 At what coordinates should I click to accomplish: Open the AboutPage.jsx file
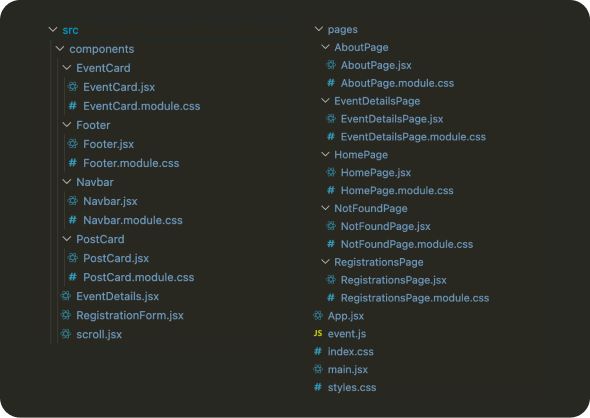pos(376,65)
